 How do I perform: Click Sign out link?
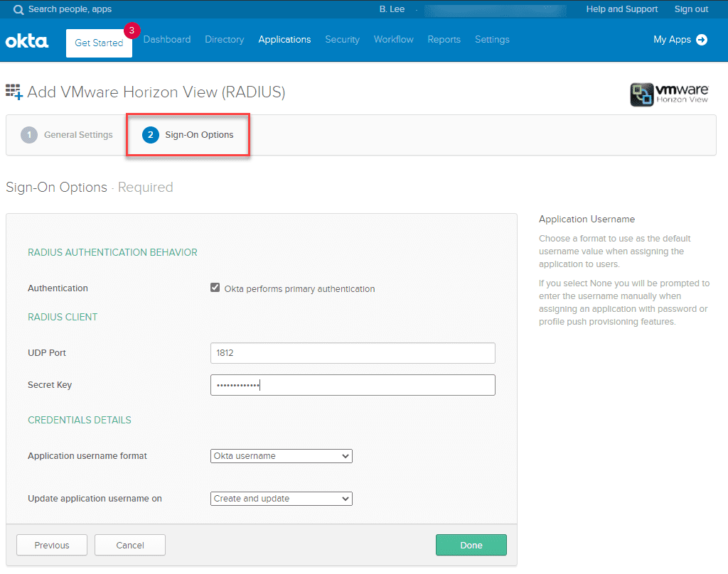tap(691, 9)
